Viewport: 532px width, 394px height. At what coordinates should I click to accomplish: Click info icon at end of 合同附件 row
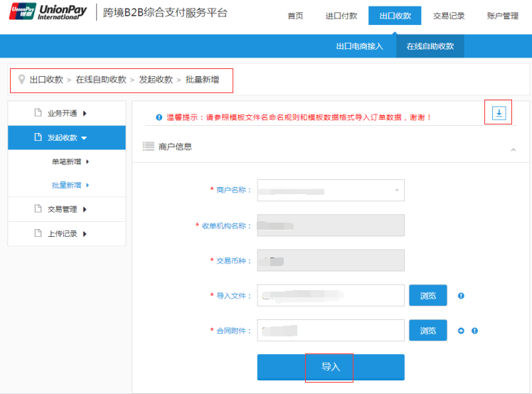[x=474, y=331]
